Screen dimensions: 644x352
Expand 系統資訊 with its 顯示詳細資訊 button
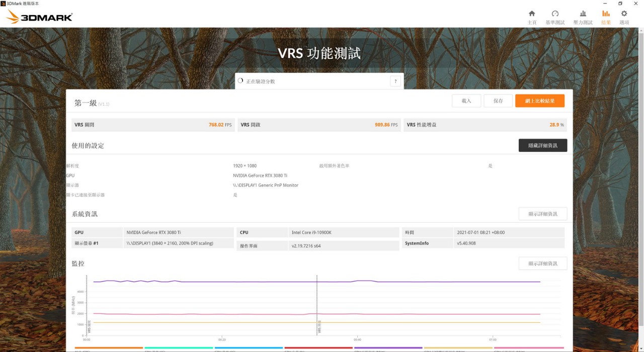[x=543, y=214]
